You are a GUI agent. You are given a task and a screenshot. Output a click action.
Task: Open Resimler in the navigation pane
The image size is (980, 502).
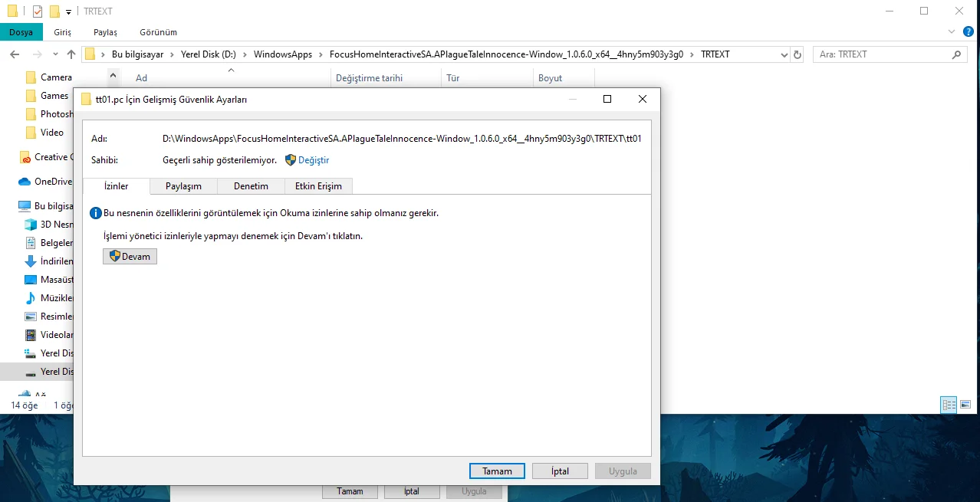tap(48, 317)
